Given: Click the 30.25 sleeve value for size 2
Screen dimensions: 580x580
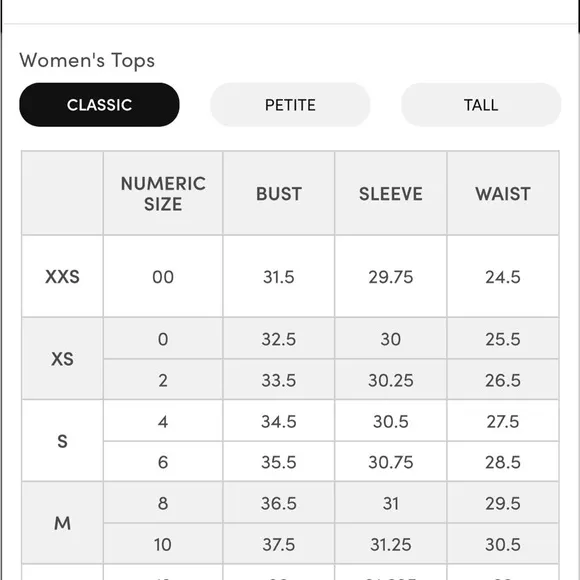Looking at the screenshot, I should coord(391,380).
